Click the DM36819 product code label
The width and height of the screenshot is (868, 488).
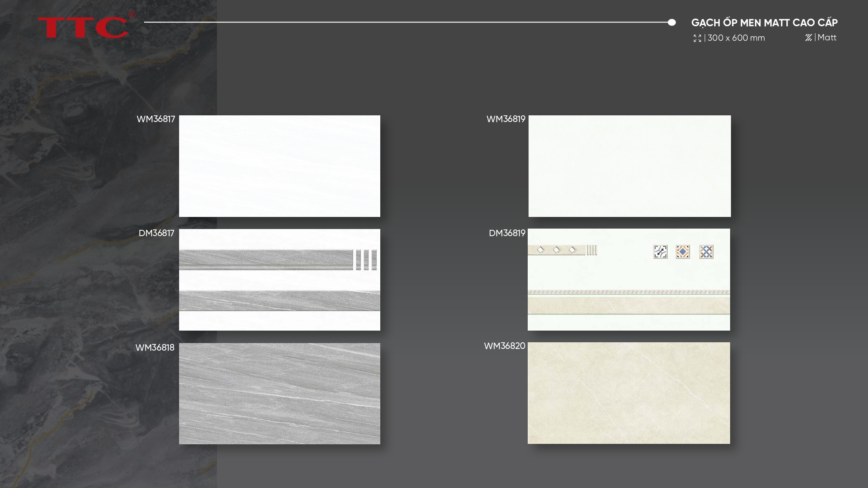pyautogui.click(x=507, y=233)
